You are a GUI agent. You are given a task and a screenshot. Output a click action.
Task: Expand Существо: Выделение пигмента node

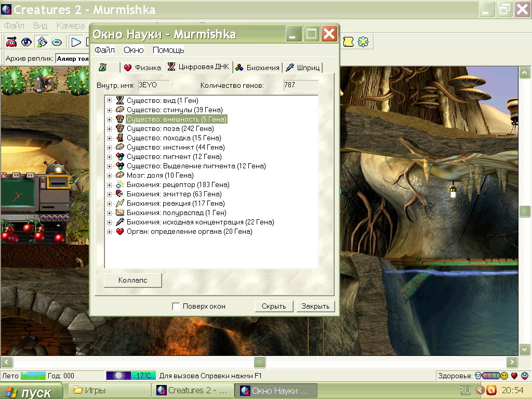pos(109,166)
